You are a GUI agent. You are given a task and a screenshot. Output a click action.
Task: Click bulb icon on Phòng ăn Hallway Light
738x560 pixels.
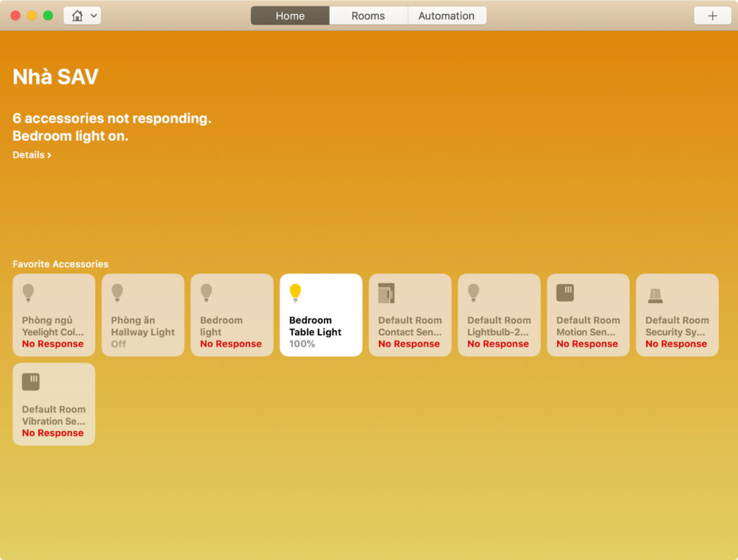[x=117, y=292]
